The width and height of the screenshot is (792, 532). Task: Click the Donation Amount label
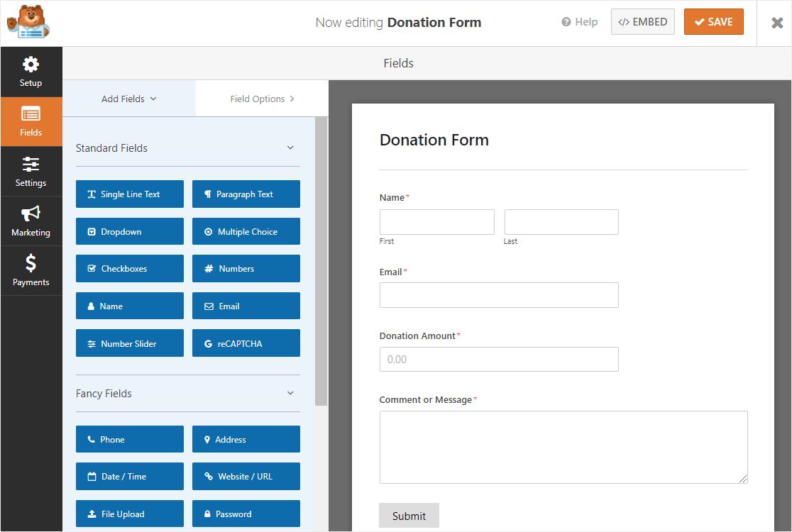tap(417, 336)
